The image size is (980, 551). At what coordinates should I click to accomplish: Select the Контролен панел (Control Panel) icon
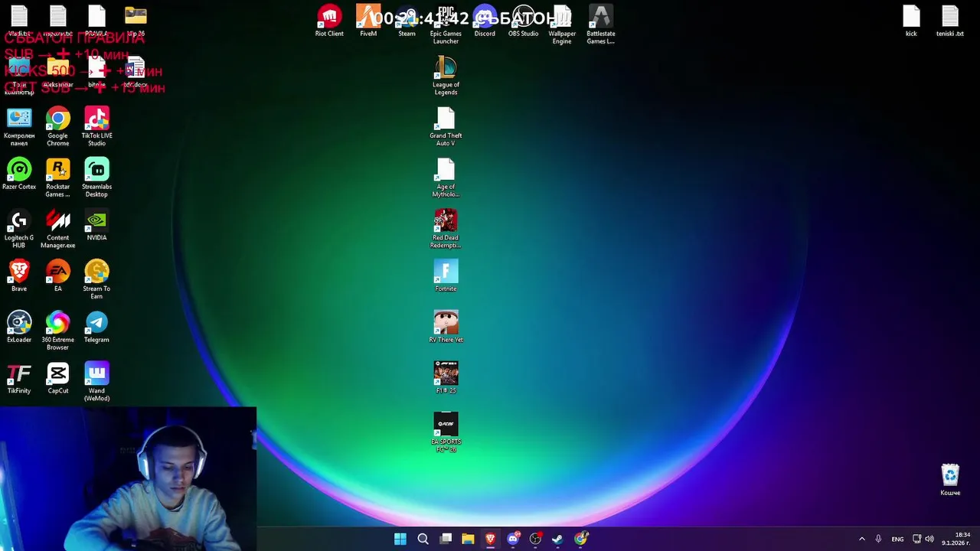coord(19,127)
